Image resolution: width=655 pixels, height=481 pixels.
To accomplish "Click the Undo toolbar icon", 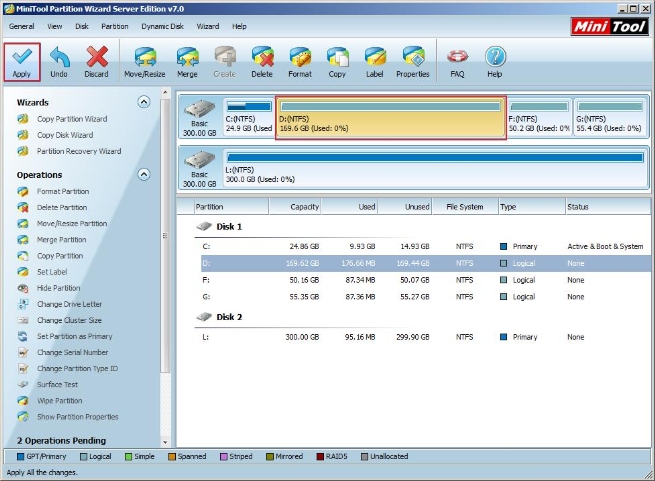I will coord(59,62).
